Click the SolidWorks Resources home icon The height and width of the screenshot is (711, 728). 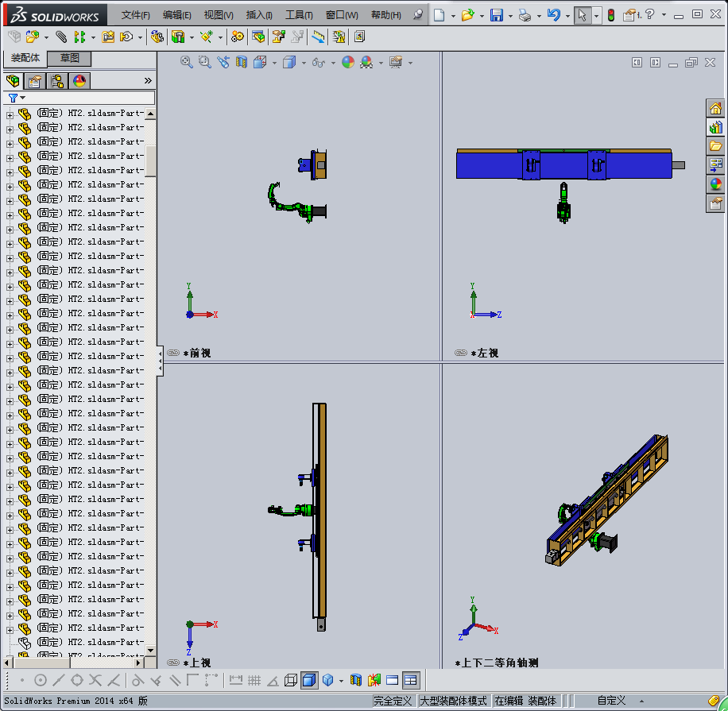pos(715,108)
